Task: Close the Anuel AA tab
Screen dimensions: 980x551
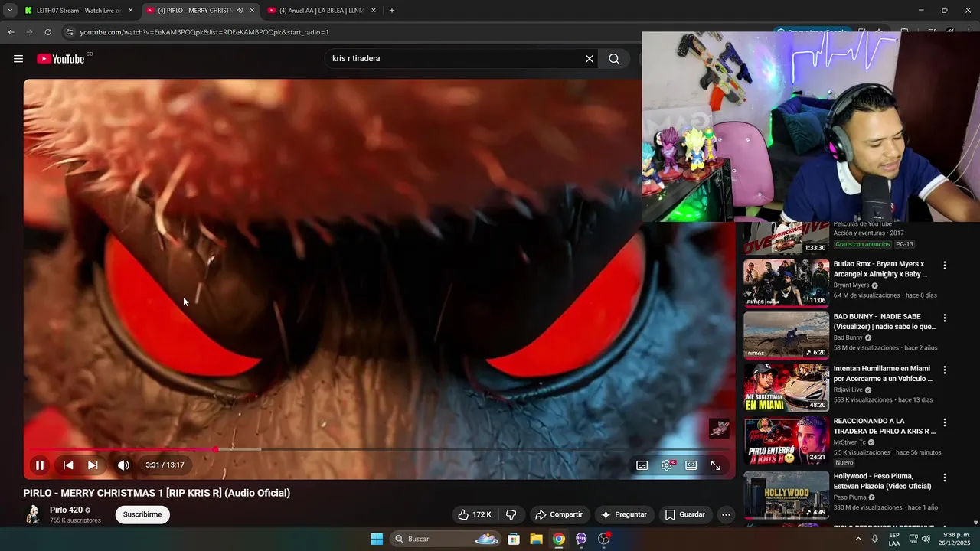Action: click(x=374, y=11)
